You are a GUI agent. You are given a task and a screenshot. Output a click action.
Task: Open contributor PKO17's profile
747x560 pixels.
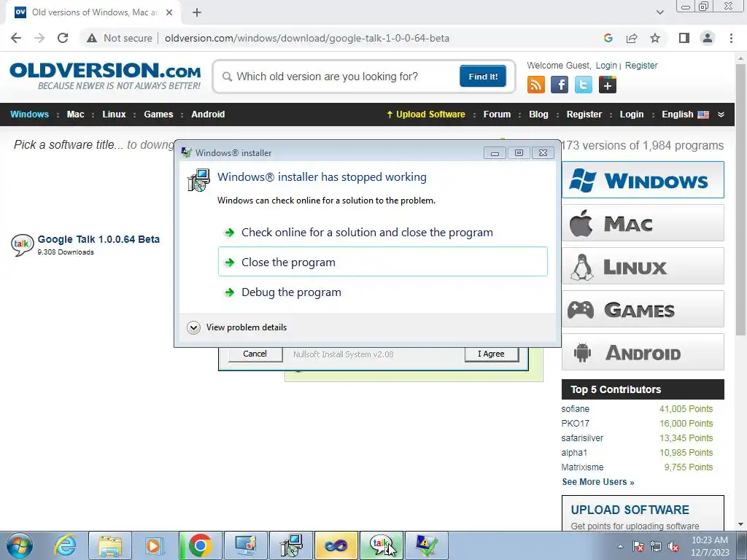click(575, 424)
